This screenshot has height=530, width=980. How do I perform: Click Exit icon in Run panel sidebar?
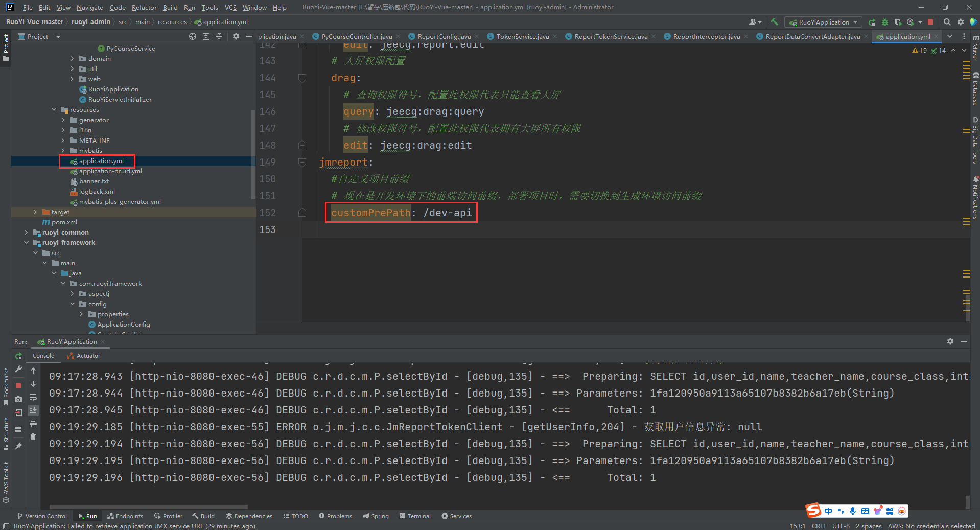[18, 412]
